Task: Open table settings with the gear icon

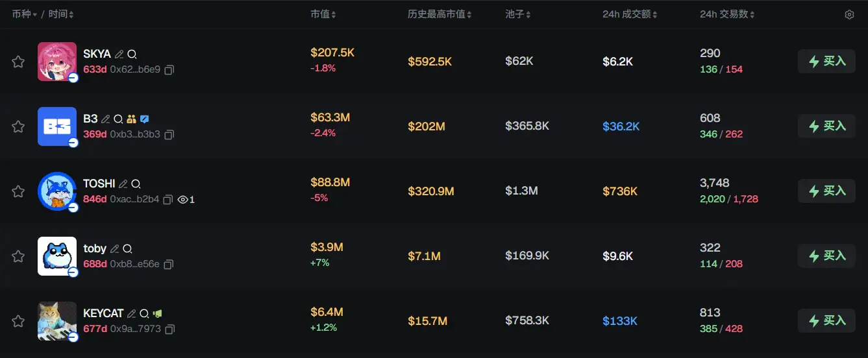Action: tap(849, 14)
